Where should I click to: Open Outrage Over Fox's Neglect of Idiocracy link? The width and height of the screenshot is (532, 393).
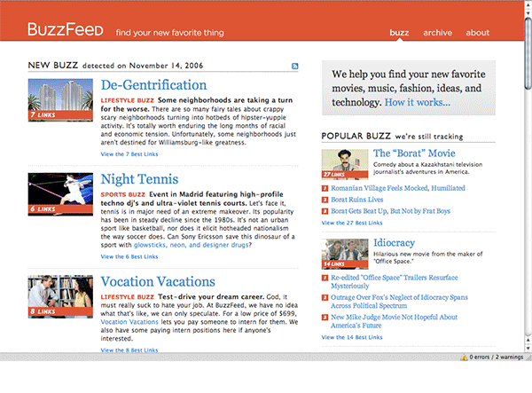[399, 302]
